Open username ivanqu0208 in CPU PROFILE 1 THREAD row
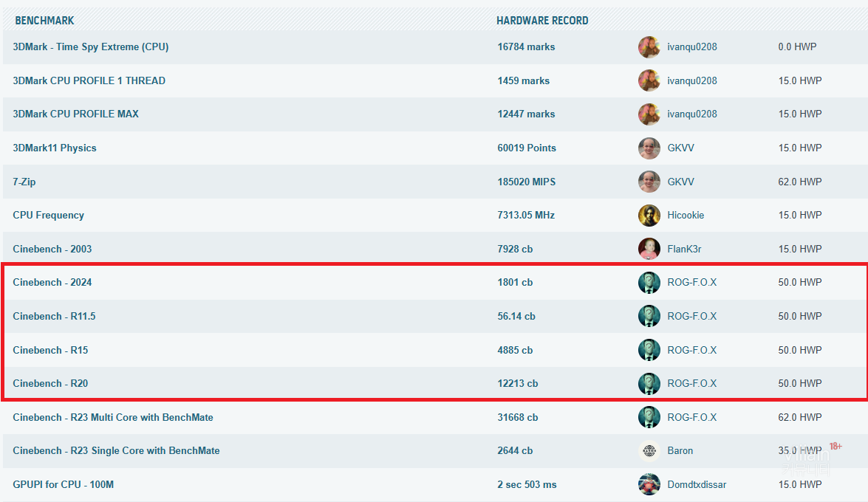 [x=691, y=80]
